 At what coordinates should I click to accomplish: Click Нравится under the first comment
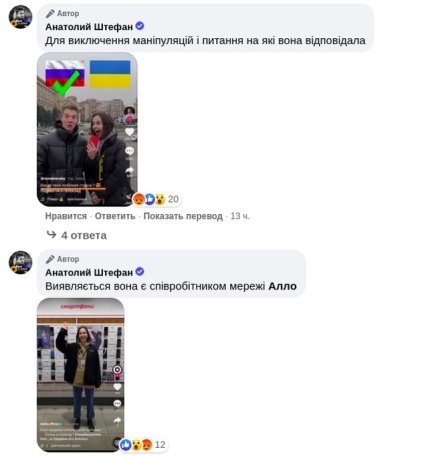66,216
